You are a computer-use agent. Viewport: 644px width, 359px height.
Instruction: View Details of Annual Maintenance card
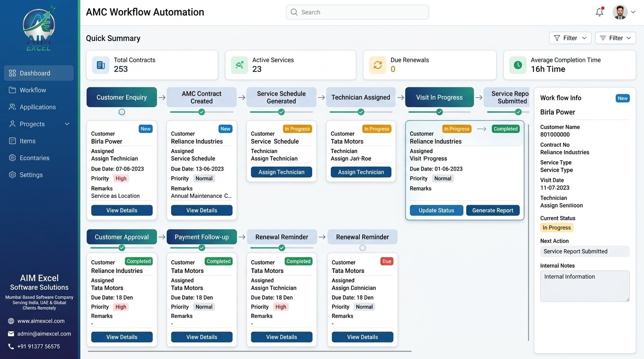pos(202,210)
